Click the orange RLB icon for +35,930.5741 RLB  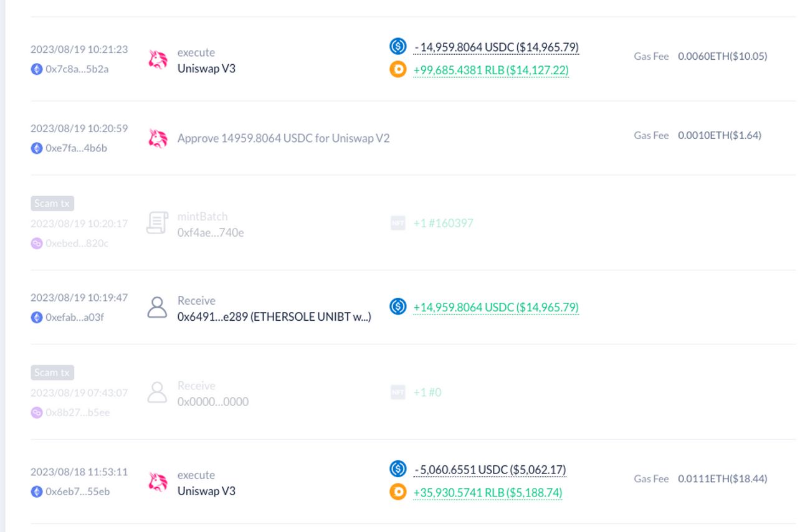pyautogui.click(x=398, y=492)
